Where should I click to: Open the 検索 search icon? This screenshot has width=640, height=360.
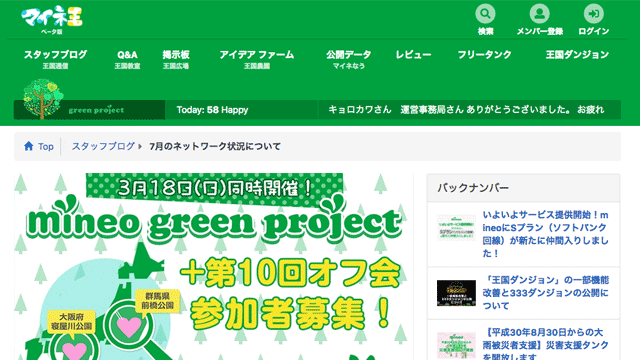tap(485, 14)
